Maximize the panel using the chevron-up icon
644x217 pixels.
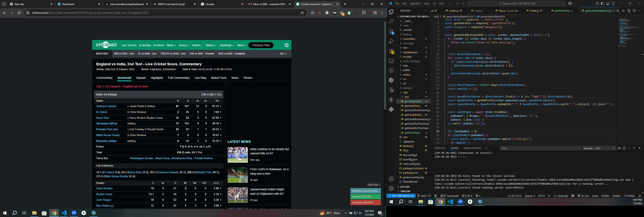coord(634,148)
